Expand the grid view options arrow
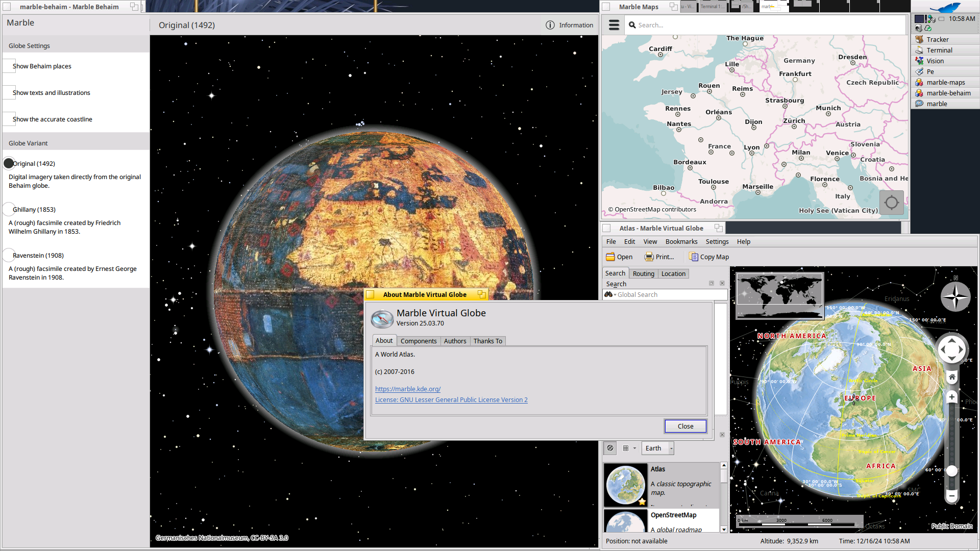This screenshot has width=980, height=551. [634, 448]
